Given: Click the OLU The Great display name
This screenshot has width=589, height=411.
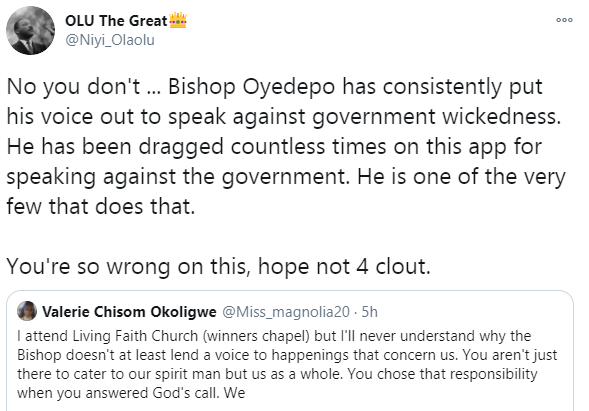Looking at the screenshot, I should click(x=116, y=21).
